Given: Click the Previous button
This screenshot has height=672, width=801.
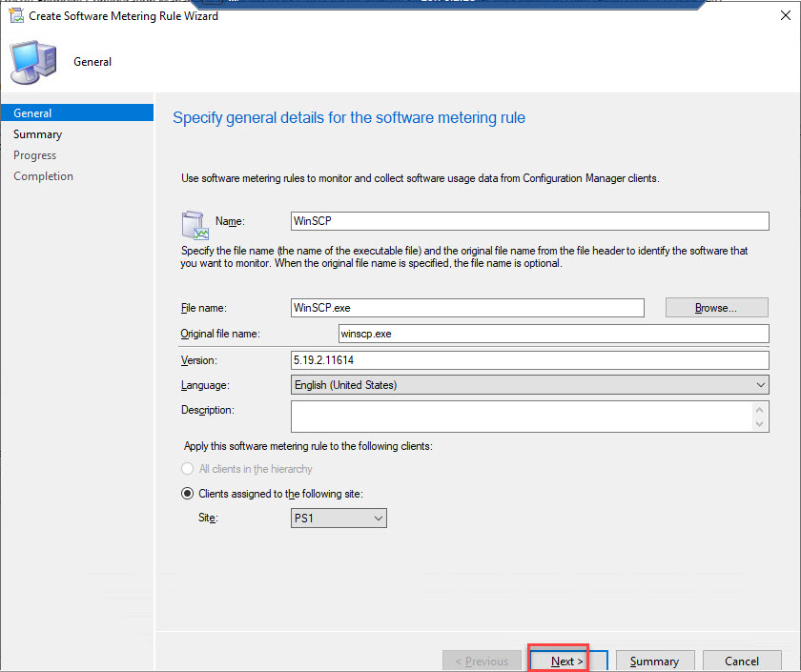Looking at the screenshot, I should click(x=482, y=661).
